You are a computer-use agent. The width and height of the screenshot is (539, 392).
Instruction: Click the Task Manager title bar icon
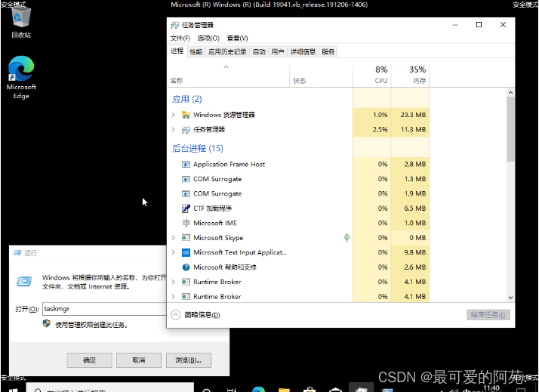tap(175, 25)
